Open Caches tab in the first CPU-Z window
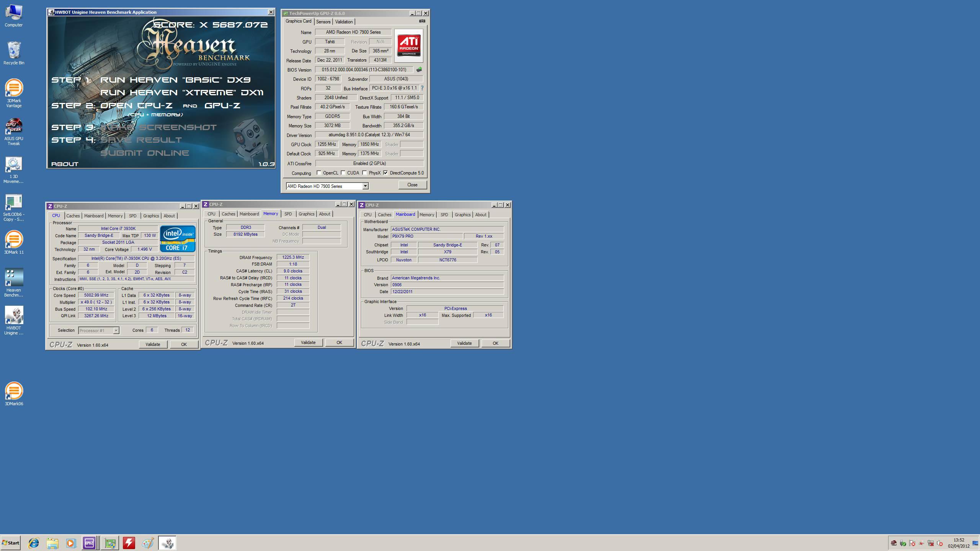This screenshot has height=551, width=980. [73, 216]
